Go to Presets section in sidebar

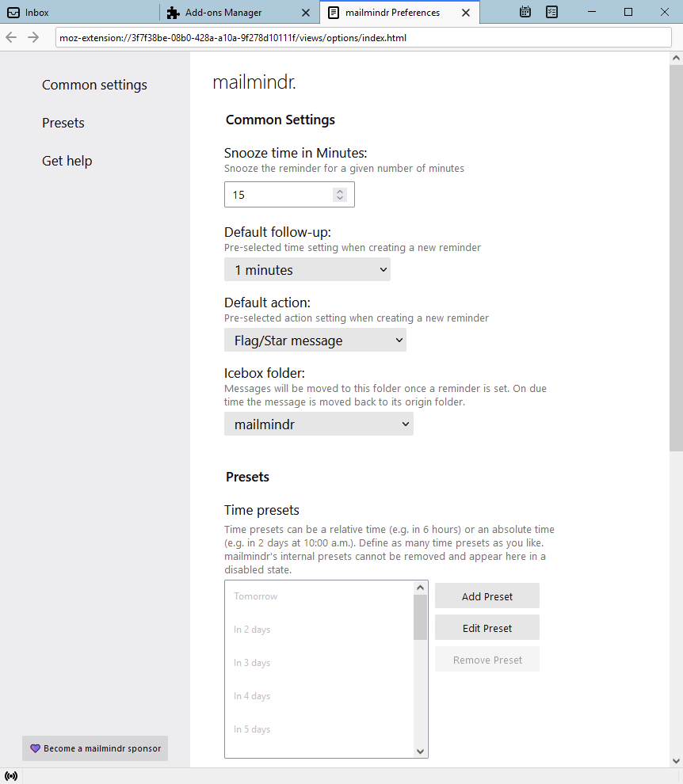point(63,123)
